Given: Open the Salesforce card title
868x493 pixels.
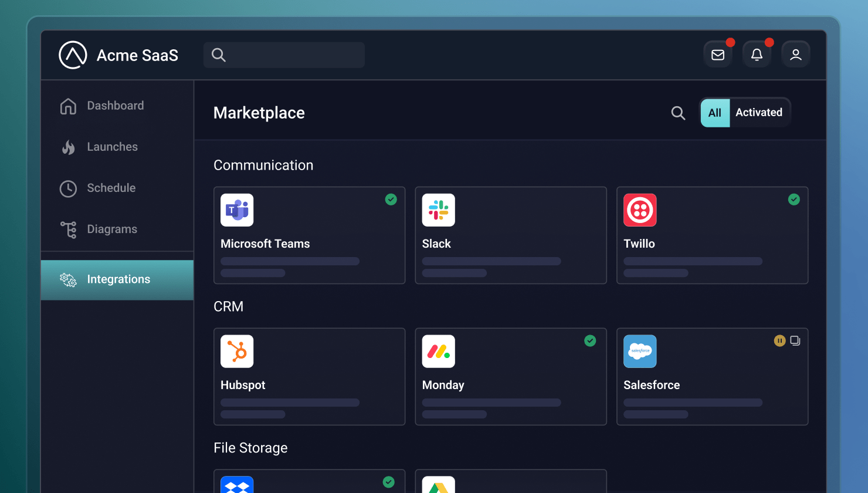Looking at the screenshot, I should [x=652, y=385].
